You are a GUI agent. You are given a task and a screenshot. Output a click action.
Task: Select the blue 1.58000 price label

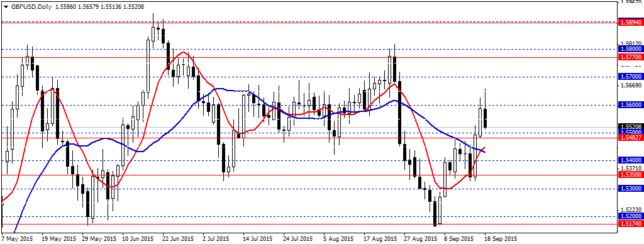point(630,49)
